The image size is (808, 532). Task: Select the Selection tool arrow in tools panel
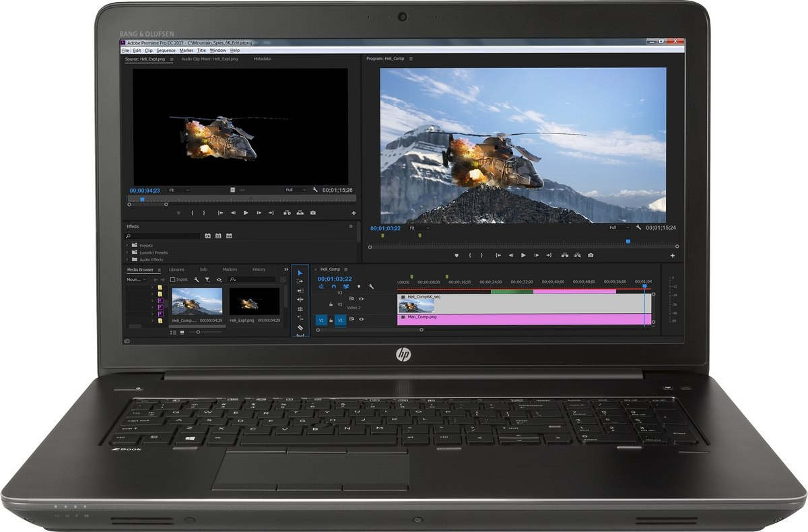point(300,273)
